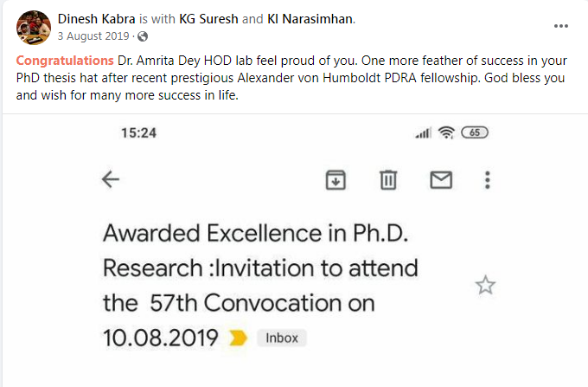Tap the mark as unread envelope icon

[441, 179]
